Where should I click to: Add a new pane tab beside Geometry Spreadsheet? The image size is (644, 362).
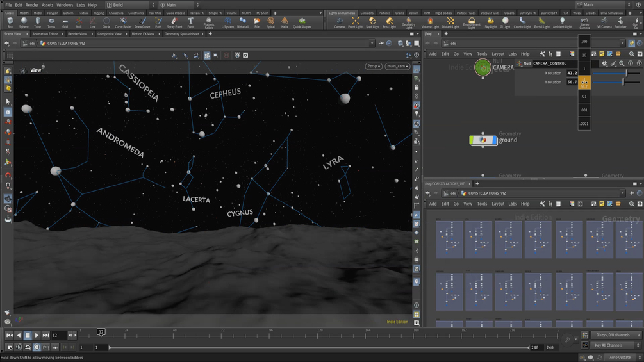point(210,34)
